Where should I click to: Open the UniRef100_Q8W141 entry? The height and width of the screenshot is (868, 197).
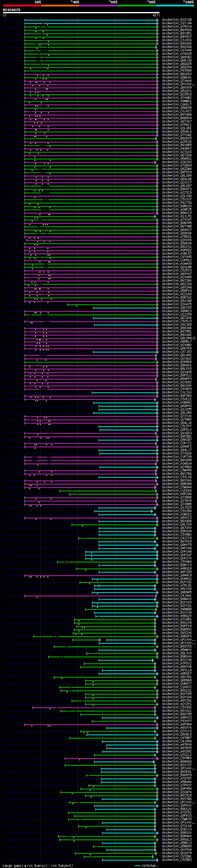coord(177,78)
